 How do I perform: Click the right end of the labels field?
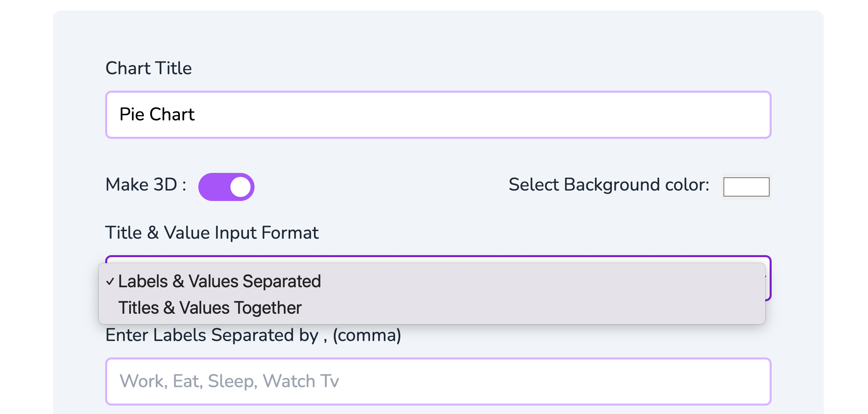click(755, 382)
